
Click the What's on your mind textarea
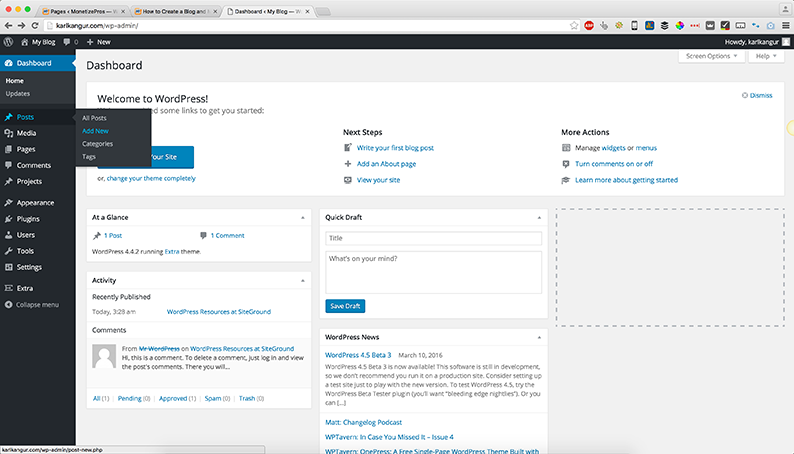click(433, 272)
